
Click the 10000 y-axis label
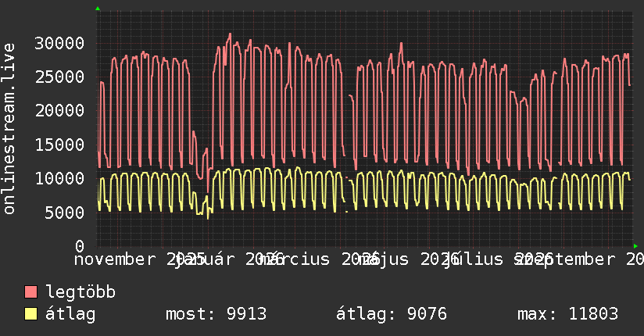[59, 178]
